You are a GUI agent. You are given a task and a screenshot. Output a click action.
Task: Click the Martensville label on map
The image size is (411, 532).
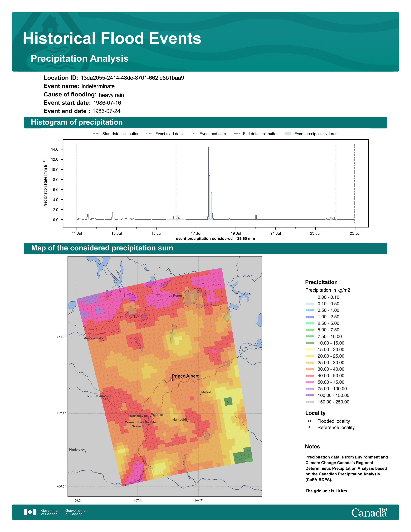pos(139,416)
